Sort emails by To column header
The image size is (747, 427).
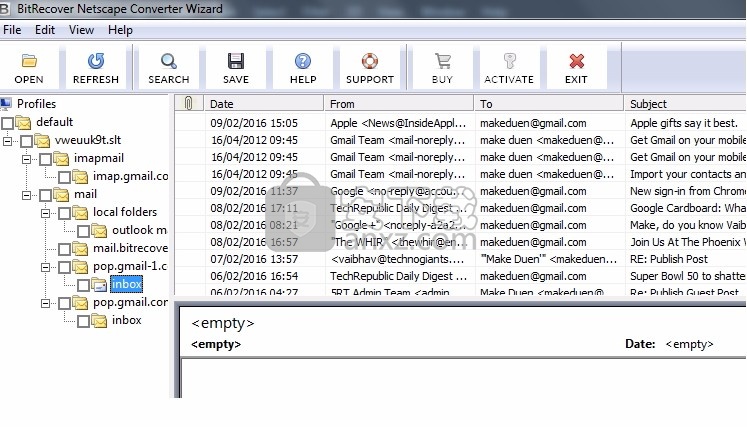click(549, 103)
